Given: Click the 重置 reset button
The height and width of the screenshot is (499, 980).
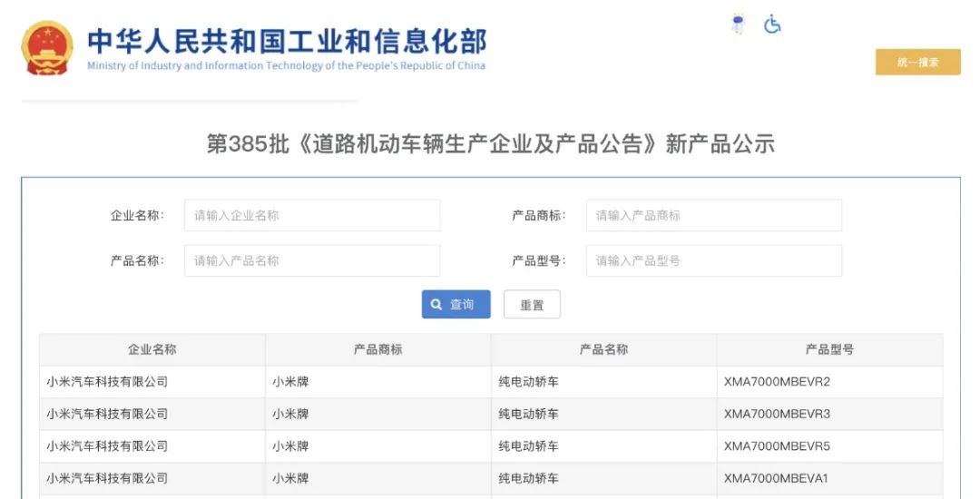Looking at the screenshot, I should point(532,304).
